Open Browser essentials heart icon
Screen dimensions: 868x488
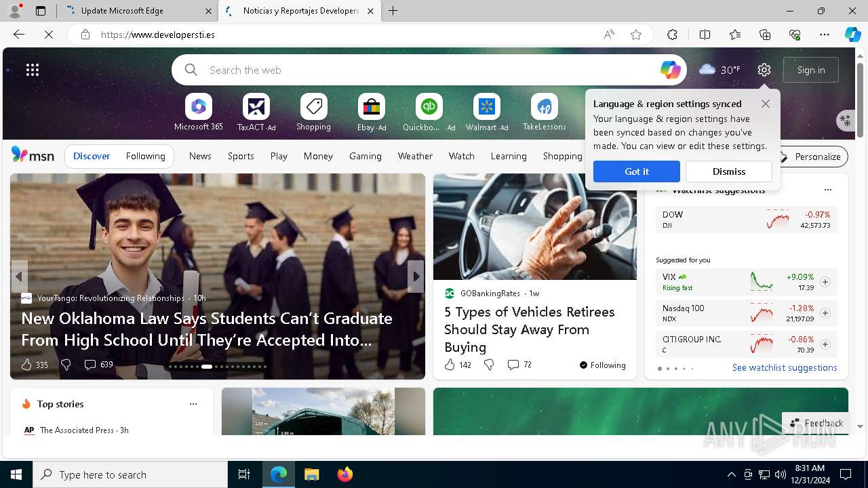[x=795, y=35]
